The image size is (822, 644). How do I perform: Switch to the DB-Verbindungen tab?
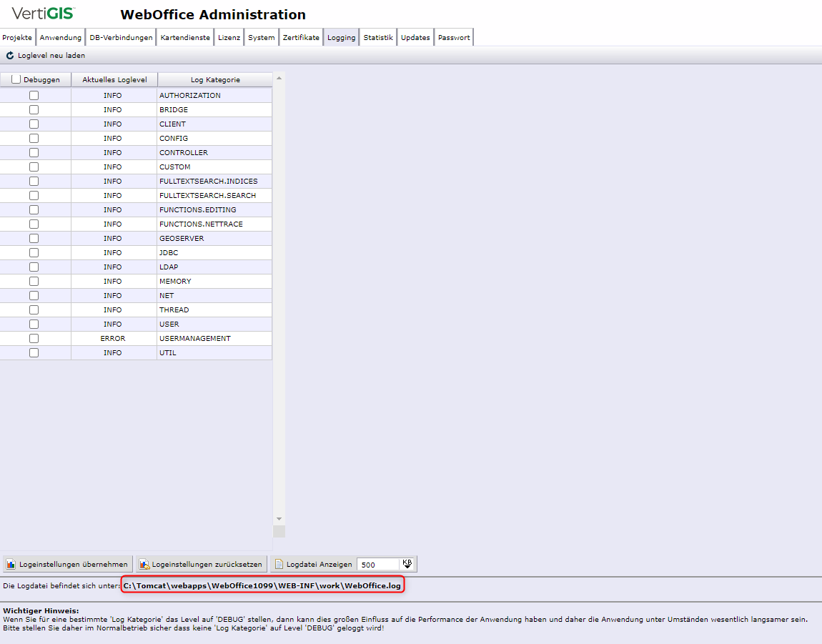(x=121, y=38)
